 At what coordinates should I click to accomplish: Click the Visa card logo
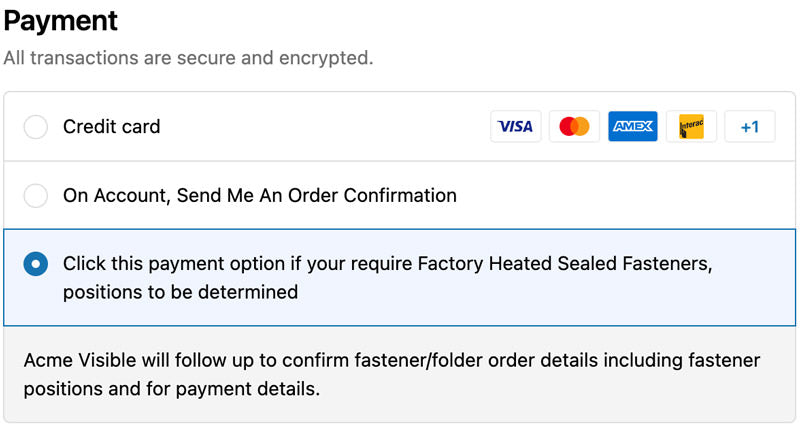516,127
